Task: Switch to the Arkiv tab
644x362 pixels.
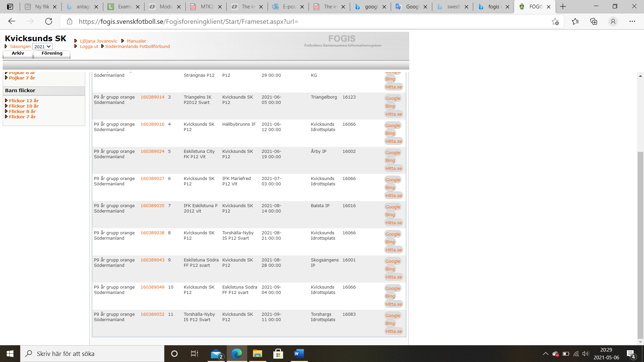Action: pos(18,53)
